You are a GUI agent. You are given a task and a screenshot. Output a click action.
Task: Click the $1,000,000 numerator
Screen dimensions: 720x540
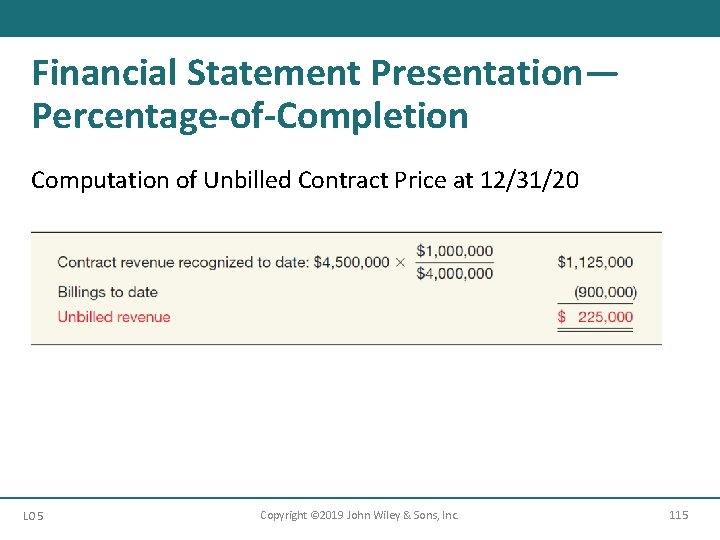(x=454, y=250)
